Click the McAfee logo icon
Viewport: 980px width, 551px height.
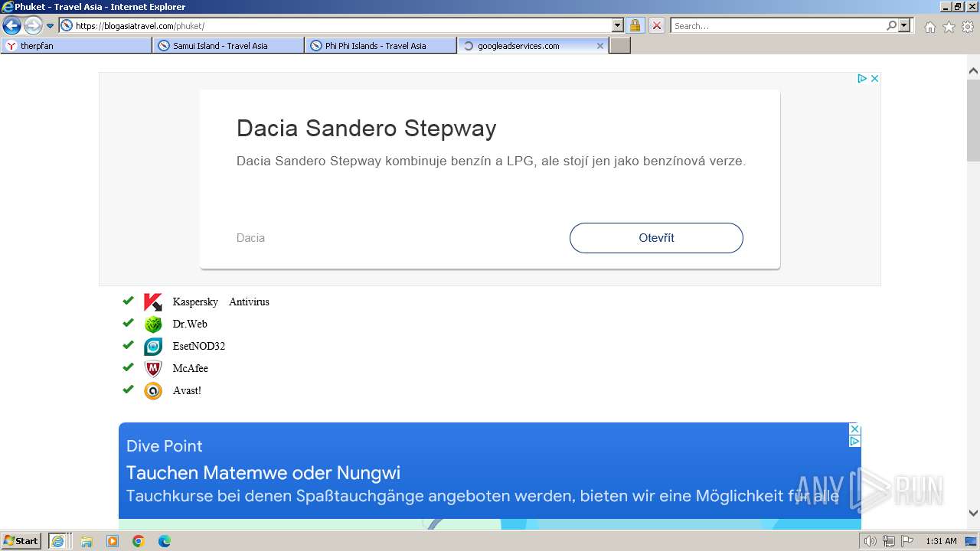point(153,369)
